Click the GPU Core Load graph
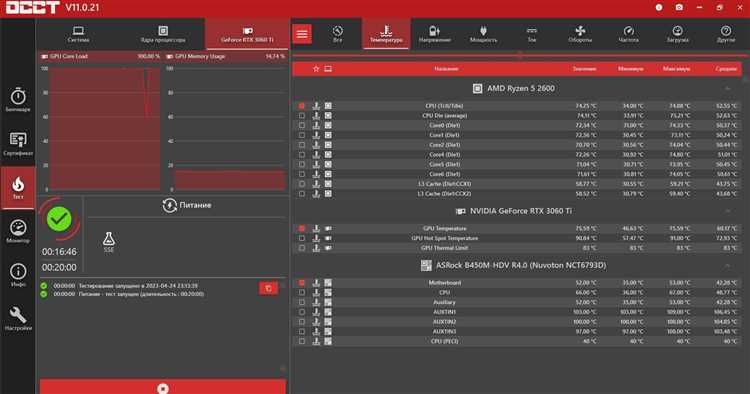Screen dimensions: 750x394 (105, 129)
